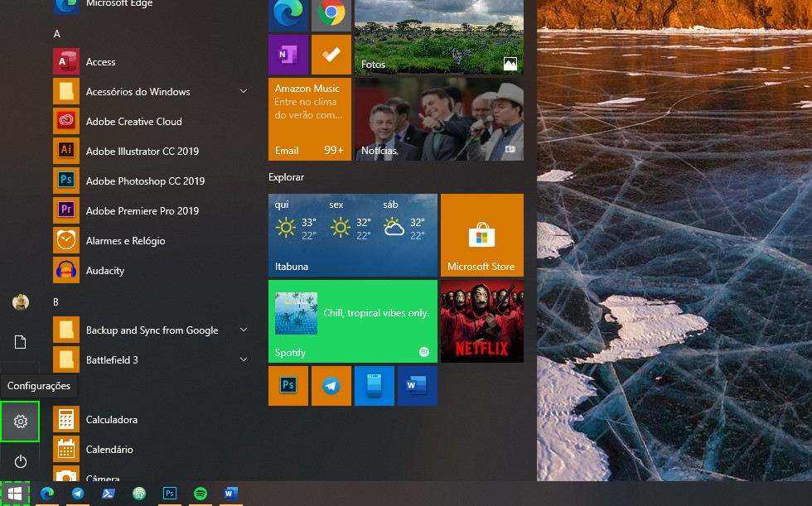Screen dimensions: 812x506
Task: Open Microsoft Store tile
Action: tap(482, 235)
